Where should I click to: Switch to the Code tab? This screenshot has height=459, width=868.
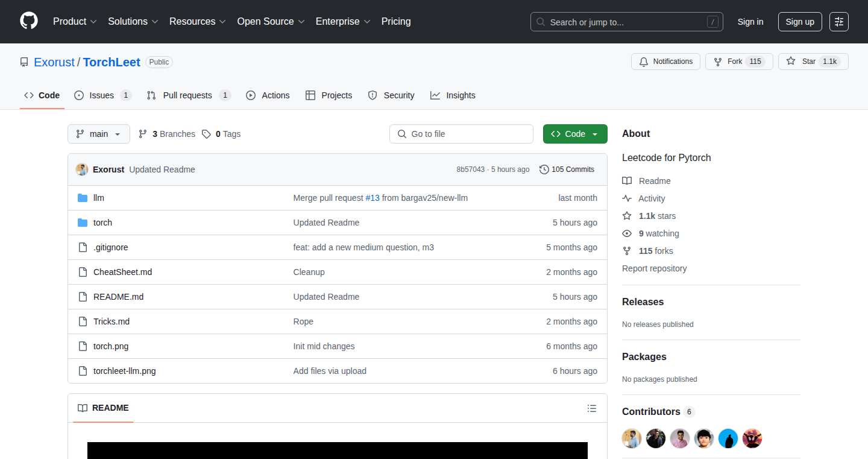point(42,95)
